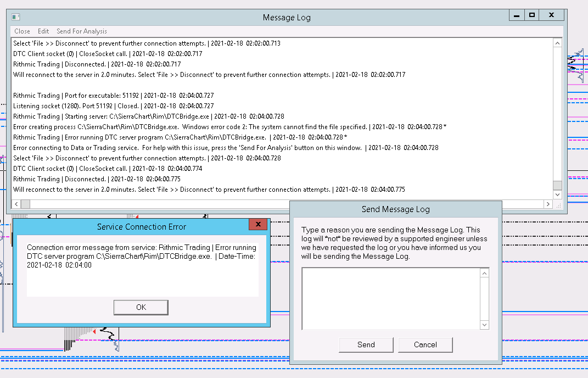Open the Edit menu in Message Log
Viewport: 588px width, 378px height.
click(43, 31)
